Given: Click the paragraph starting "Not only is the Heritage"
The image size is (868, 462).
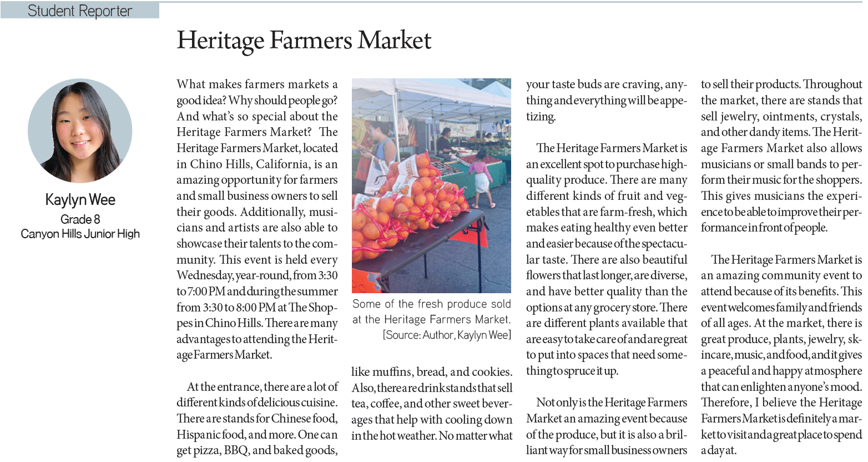Looking at the screenshot, I should 606,426.
